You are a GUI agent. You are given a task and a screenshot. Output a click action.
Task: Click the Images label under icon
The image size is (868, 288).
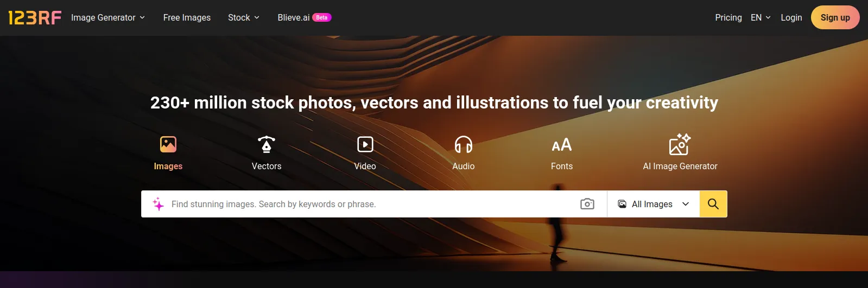[x=168, y=166]
